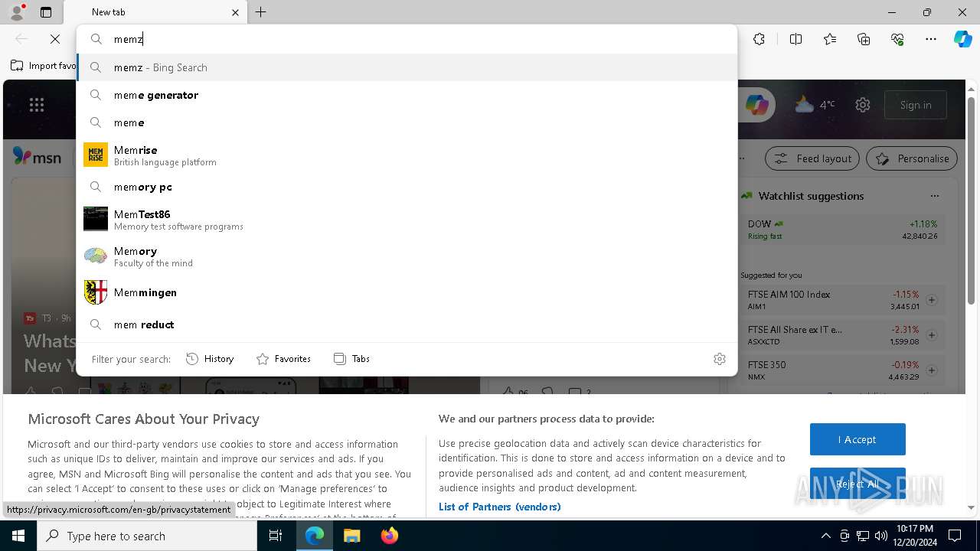Open Firefox from taskbar

pyautogui.click(x=390, y=536)
